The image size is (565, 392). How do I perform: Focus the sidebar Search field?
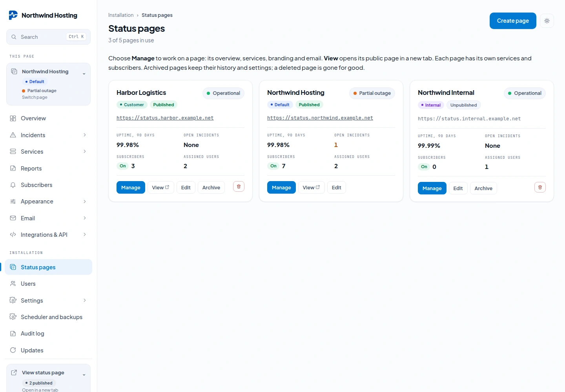[48, 37]
